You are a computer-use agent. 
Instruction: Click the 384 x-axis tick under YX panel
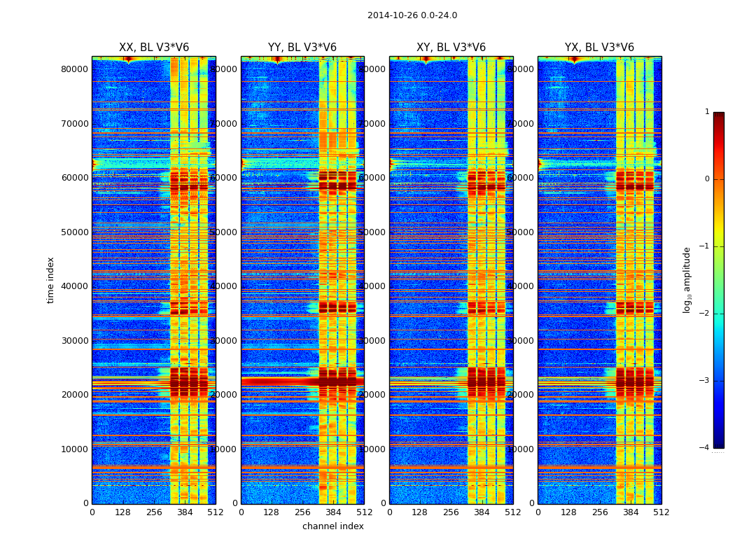pyautogui.click(x=631, y=512)
